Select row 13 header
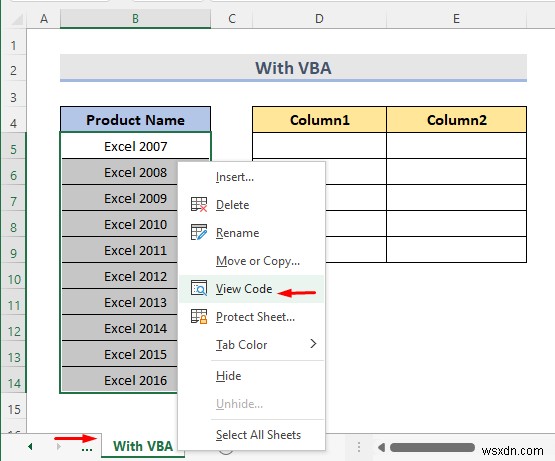 click(x=13, y=353)
